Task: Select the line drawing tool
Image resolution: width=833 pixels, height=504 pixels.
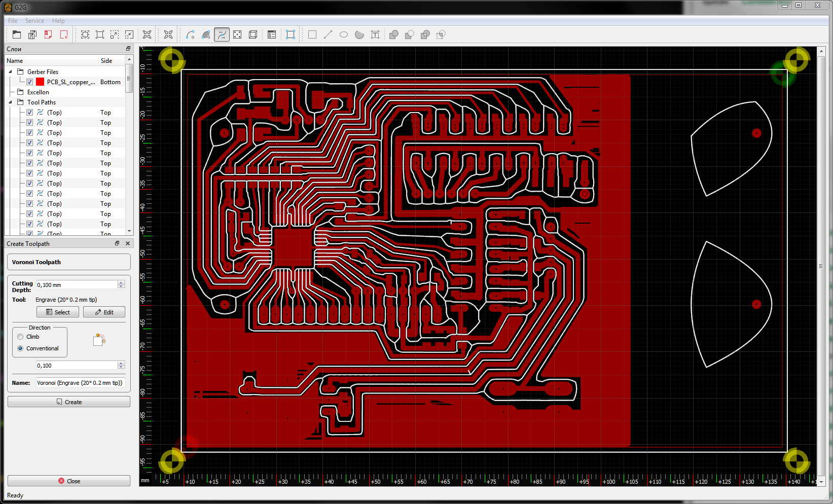Action: (328, 34)
